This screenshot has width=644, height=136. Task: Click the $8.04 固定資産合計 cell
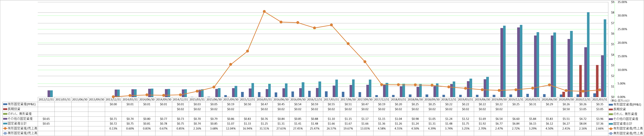(x=583, y=124)
